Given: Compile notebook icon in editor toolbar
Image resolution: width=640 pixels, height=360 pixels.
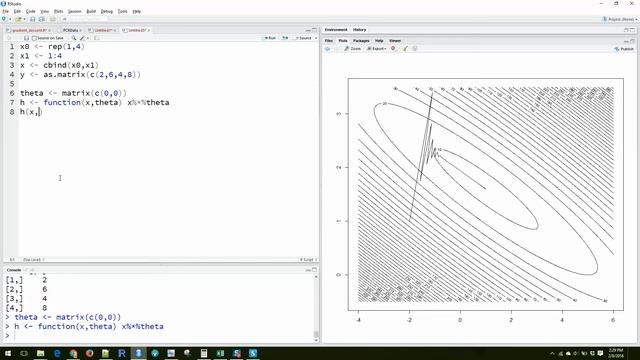Looking at the screenshot, I should pos(97,38).
